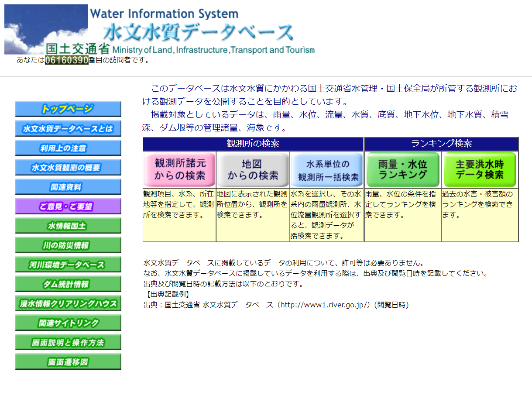Click the description starting 水系を選択し
The image size is (532, 406).
coord(326,215)
